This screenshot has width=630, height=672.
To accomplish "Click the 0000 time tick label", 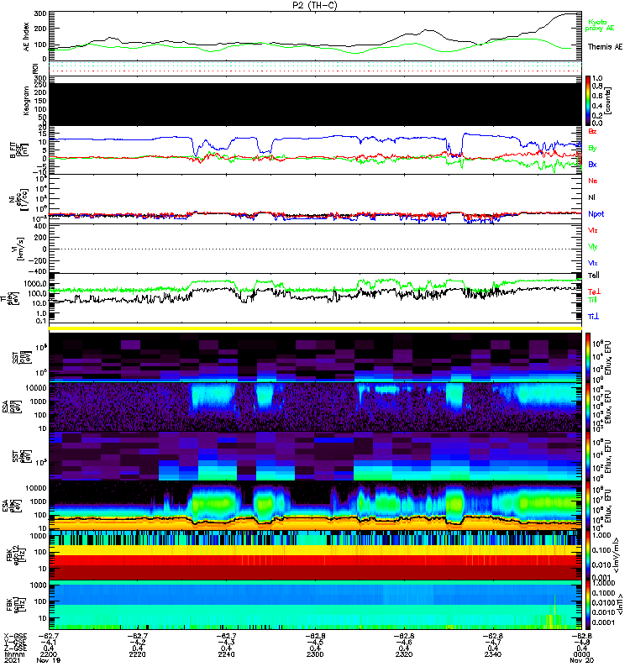I will coord(581,655).
